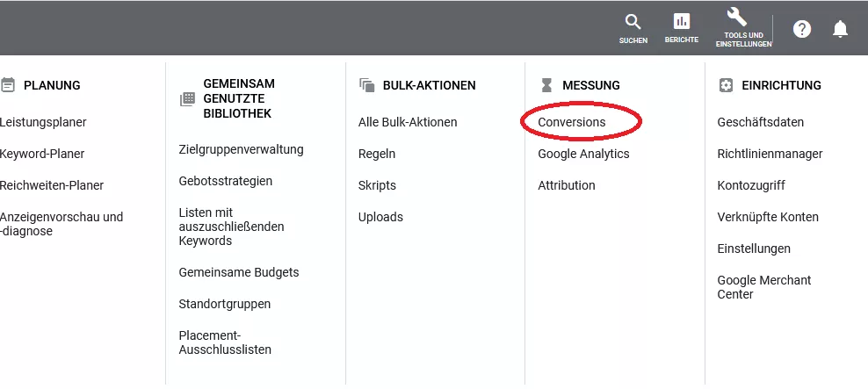Click the help question mark icon
Image resolution: width=868 pixels, height=389 pixels.
point(801,29)
